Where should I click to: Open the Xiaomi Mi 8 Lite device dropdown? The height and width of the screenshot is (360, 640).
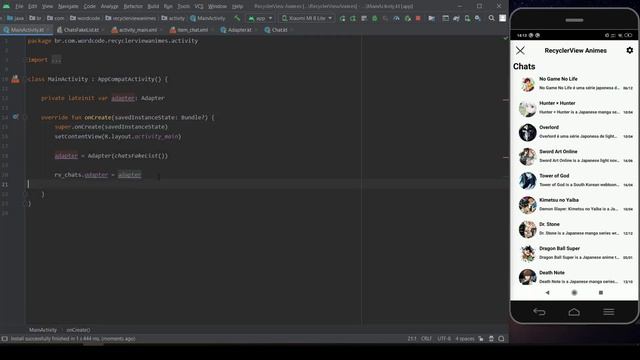[307, 18]
